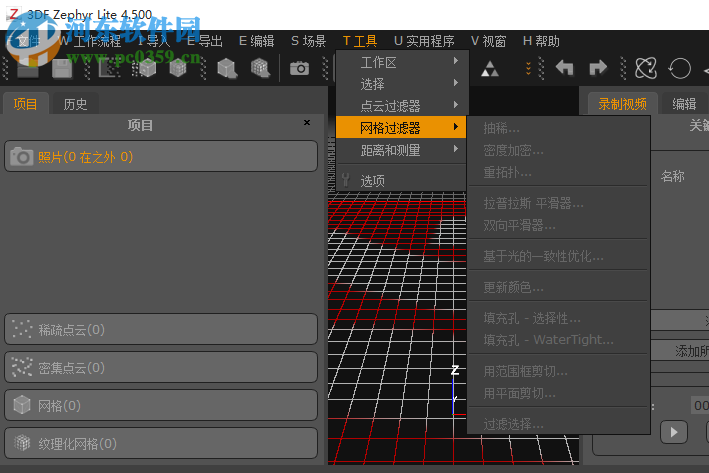709x473 pixels.
Task: Choose 过滤选择... entry
Action: 558,424
